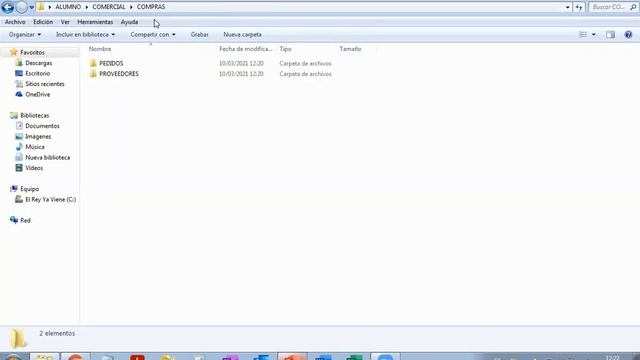Click the Descargas folder icon
The height and width of the screenshot is (360, 640).
[19, 63]
